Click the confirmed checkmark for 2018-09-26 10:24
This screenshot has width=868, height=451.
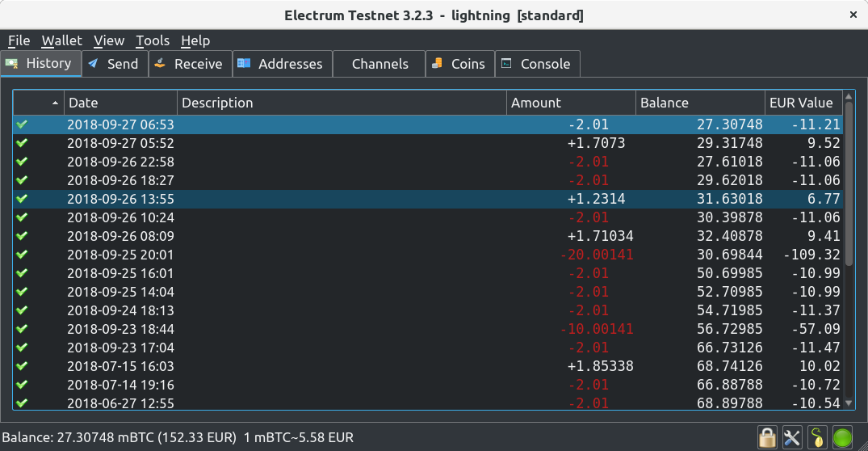pyautogui.click(x=22, y=217)
